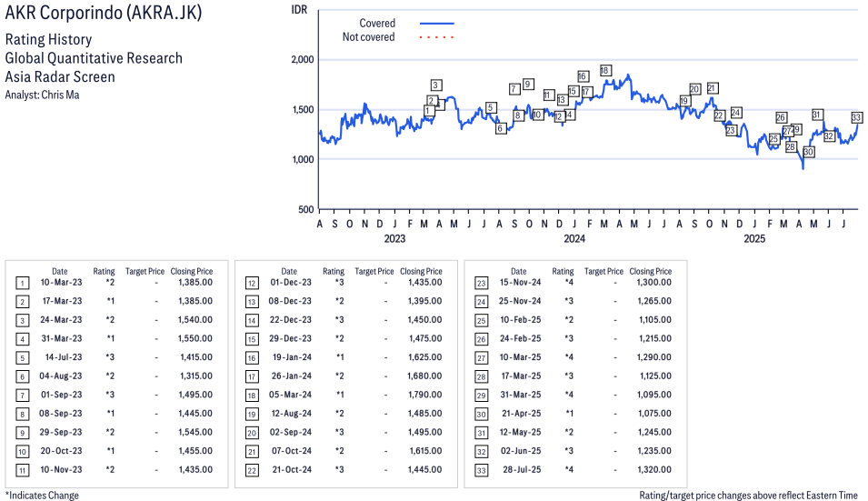Click chart marker 10 on the price line

coord(537,115)
